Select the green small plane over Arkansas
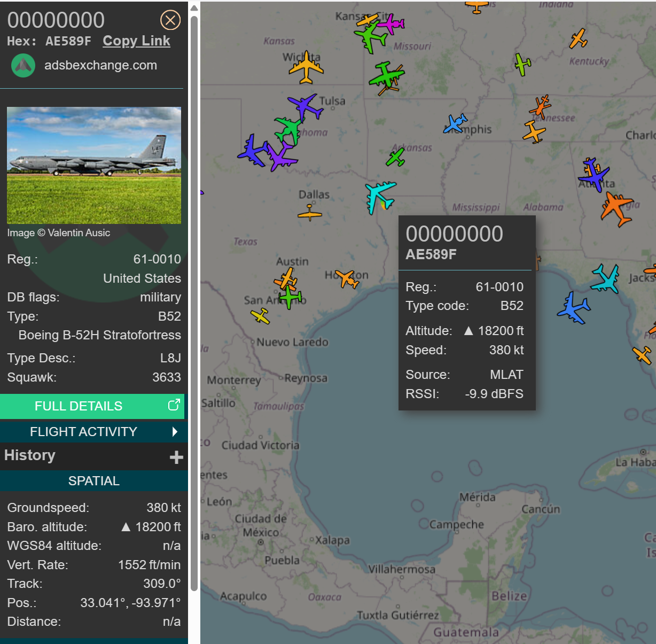 (x=396, y=158)
